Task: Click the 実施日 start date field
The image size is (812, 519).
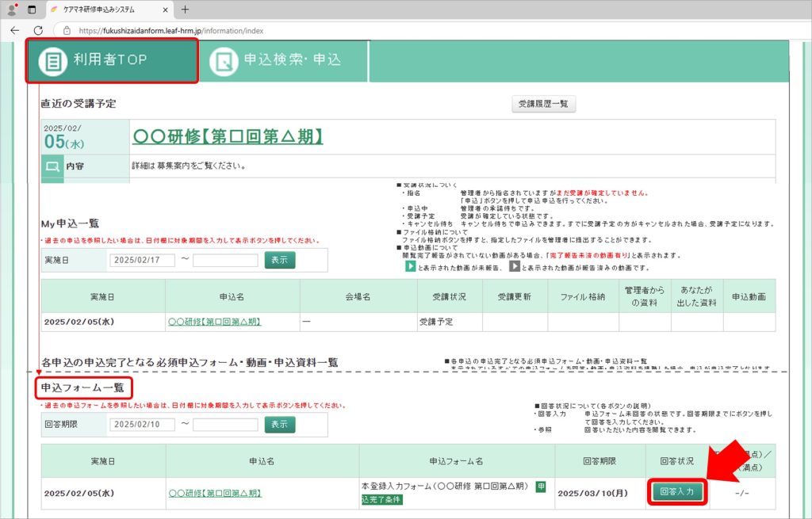Action: point(141,260)
